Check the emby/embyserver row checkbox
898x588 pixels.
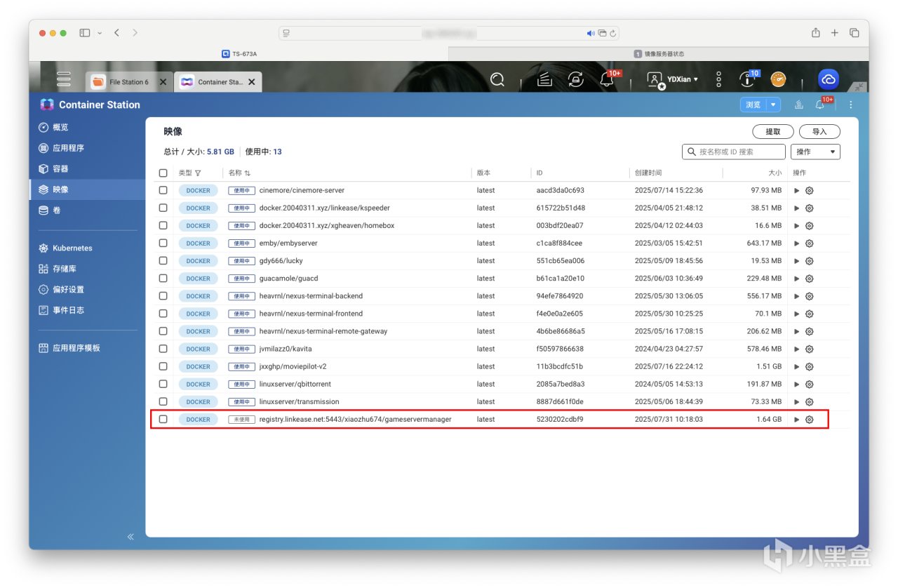click(x=163, y=243)
